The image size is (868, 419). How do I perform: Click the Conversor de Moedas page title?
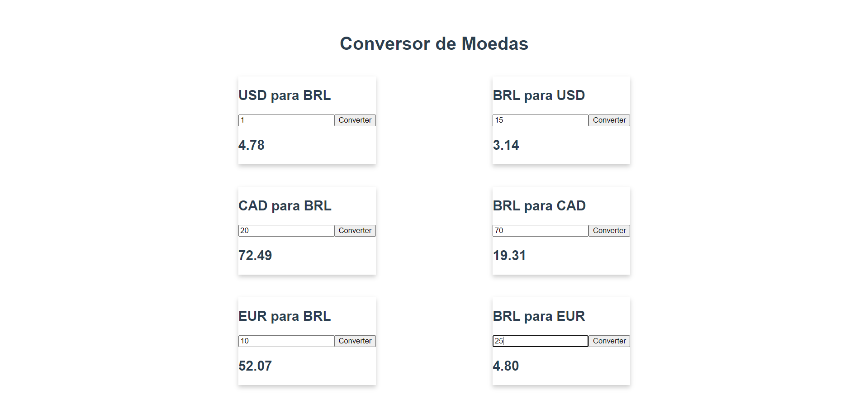(x=434, y=44)
